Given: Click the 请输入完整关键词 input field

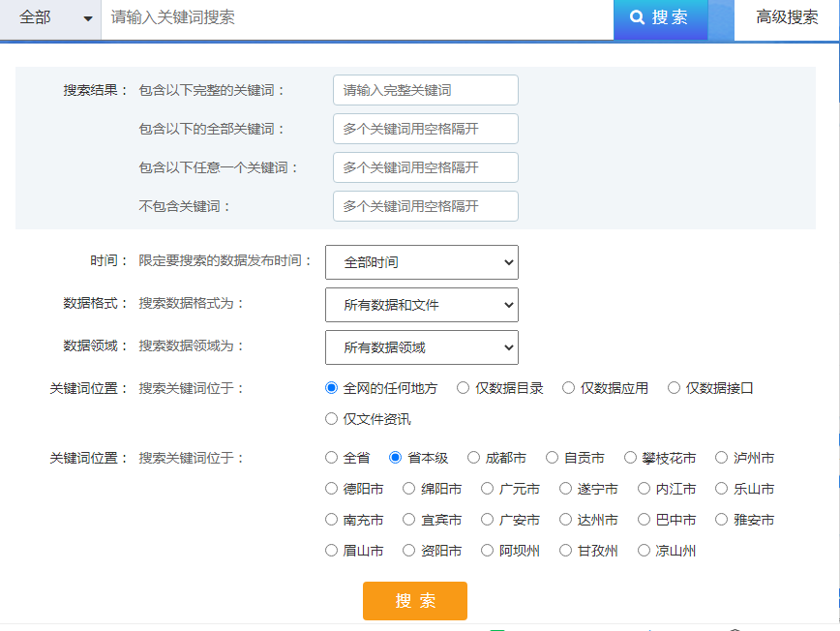Looking at the screenshot, I should [426, 90].
